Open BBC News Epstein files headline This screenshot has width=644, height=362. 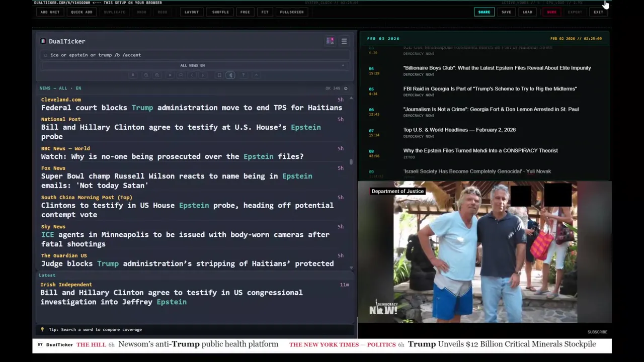click(x=173, y=156)
